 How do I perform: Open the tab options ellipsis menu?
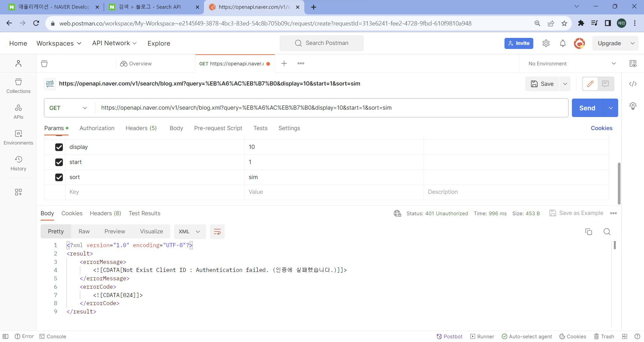(301, 63)
